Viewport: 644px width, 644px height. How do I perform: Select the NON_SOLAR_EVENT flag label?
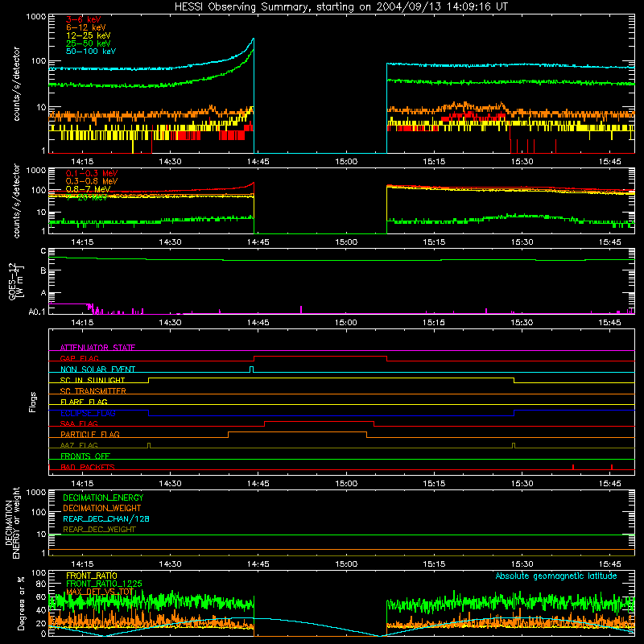(x=97, y=369)
